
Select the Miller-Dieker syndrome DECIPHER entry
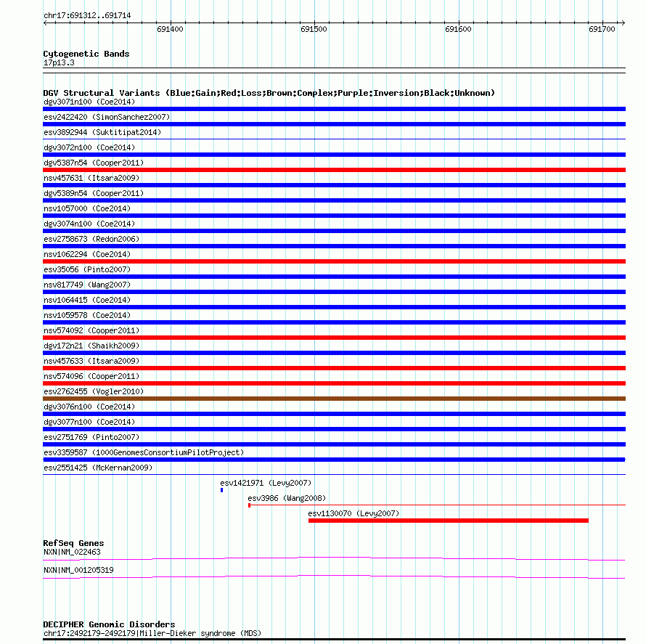pos(152,633)
